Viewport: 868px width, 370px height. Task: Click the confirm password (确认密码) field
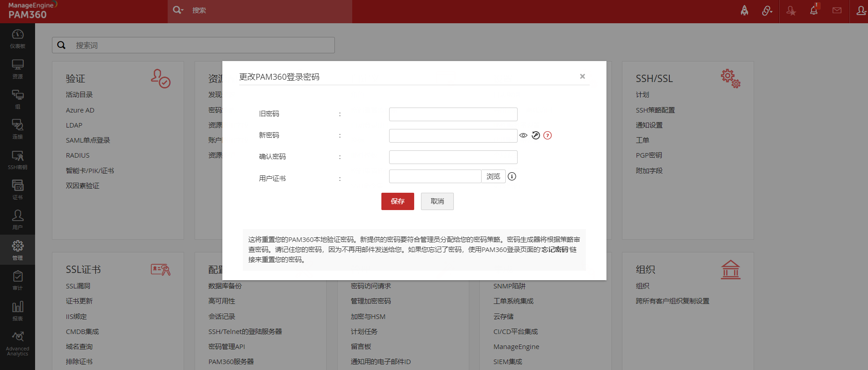coord(453,157)
